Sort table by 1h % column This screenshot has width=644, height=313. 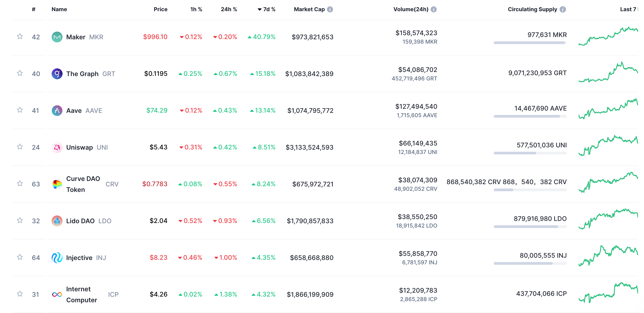coord(196,10)
